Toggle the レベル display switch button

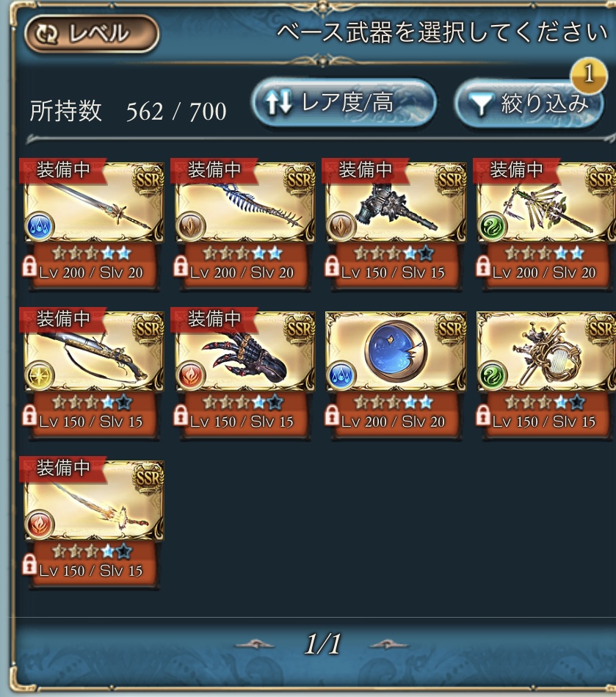92,33
